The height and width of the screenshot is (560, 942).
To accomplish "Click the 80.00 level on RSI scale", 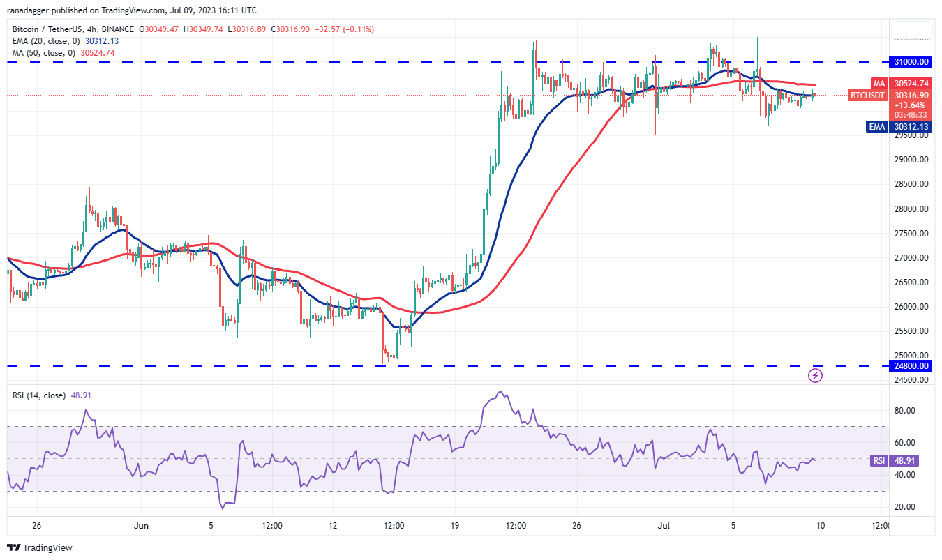I will tap(904, 411).
